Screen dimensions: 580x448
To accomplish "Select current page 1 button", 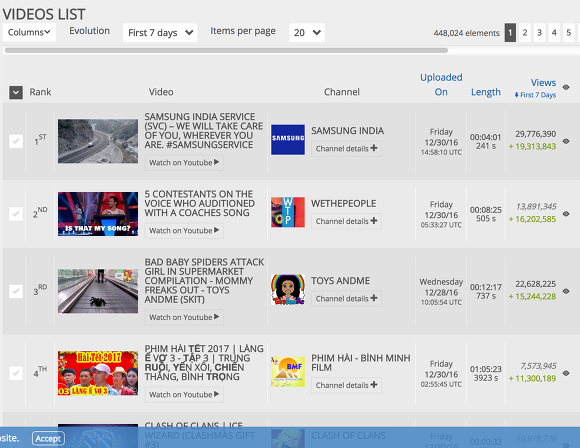I will (510, 33).
